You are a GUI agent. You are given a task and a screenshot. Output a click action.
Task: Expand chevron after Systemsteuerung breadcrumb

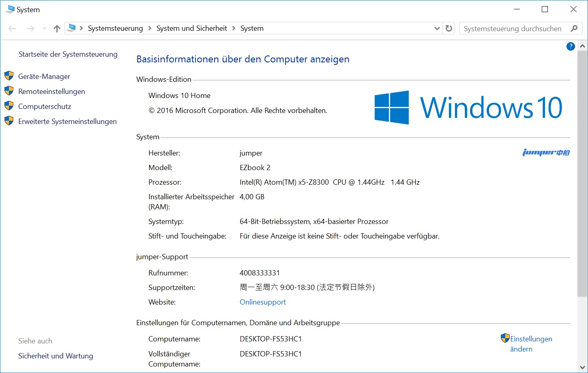(x=150, y=28)
